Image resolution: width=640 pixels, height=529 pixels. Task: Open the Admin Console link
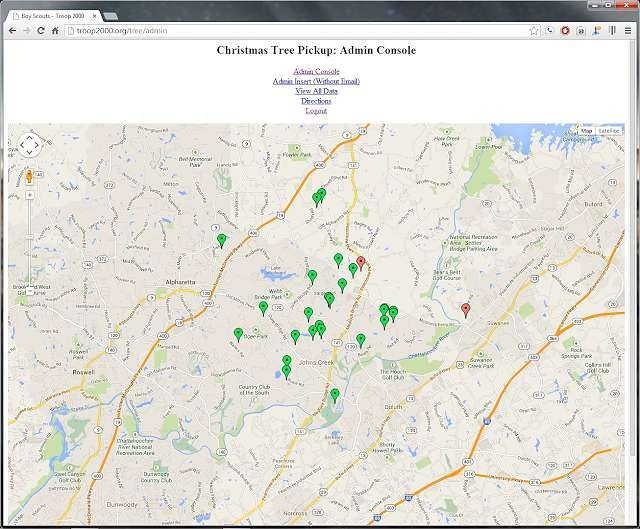pos(316,71)
